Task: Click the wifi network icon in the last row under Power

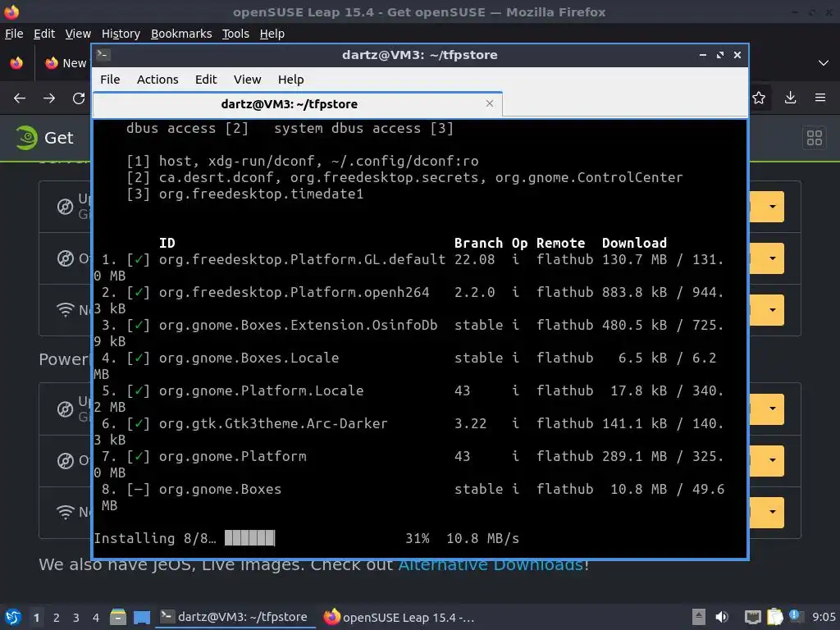Action: [x=66, y=512]
